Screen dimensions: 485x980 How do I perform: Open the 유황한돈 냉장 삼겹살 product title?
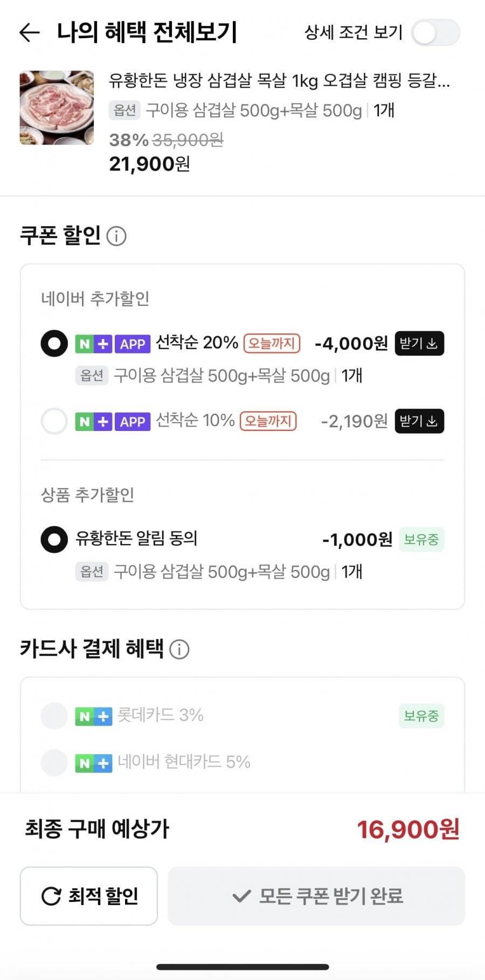coord(279,81)
